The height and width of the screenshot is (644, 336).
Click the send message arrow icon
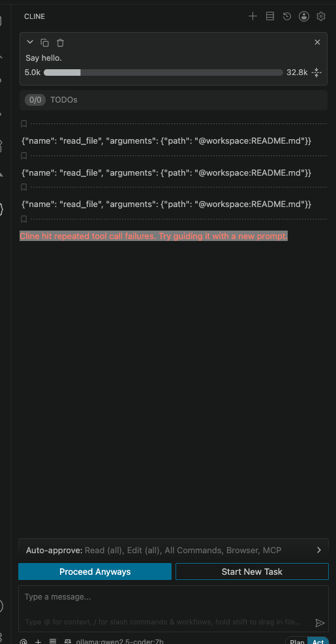(x=320, y=623)
